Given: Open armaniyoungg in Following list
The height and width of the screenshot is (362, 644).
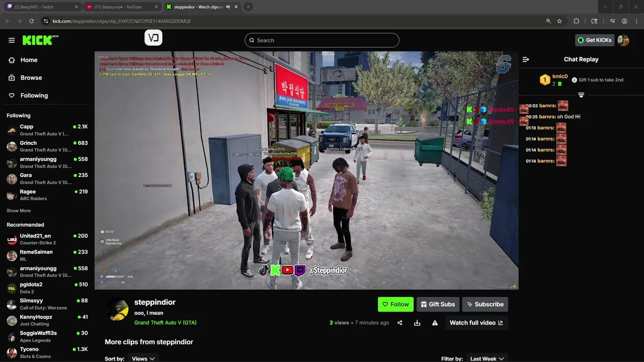Looking at the screenshot, I should [x=47, y=162].
